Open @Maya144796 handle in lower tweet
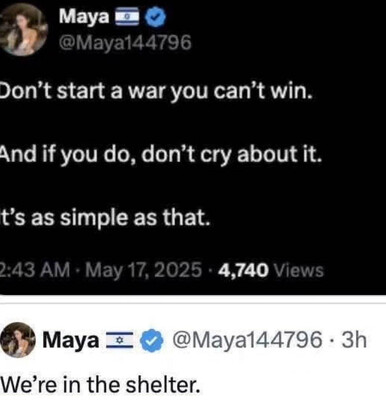 click(247, 340)
